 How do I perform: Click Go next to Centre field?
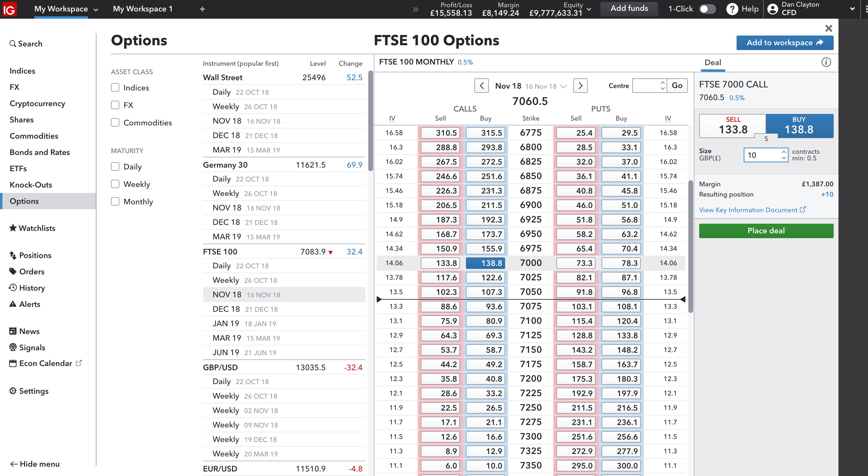(677, 86)
